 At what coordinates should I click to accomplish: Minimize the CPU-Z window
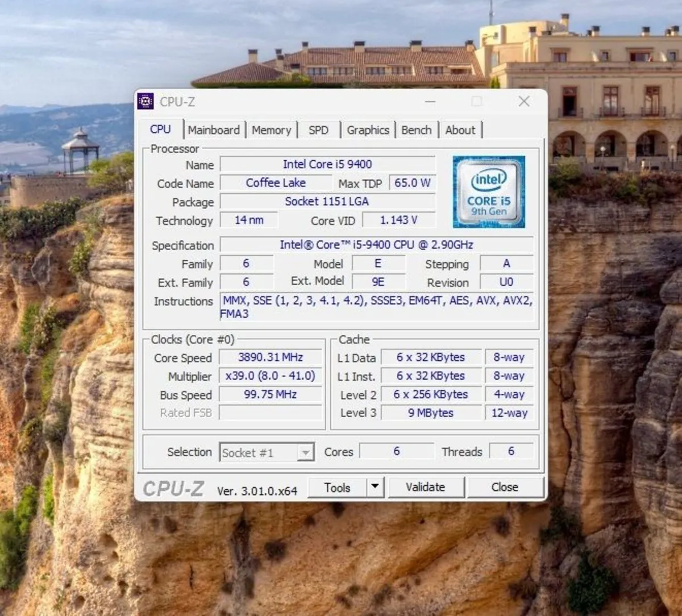coord(430,102)
